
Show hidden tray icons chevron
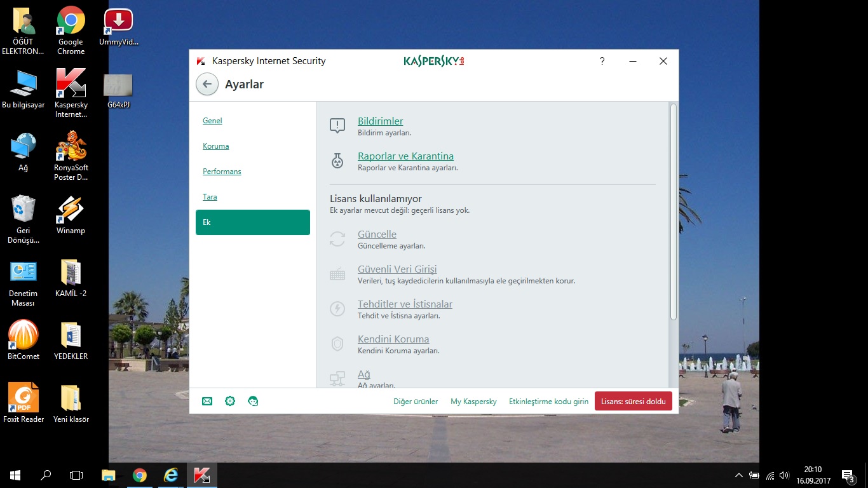click(739, 475)
